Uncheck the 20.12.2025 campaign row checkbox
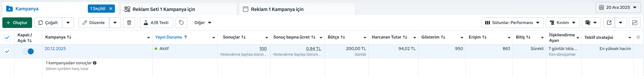644x76 pixels. coord(7,51)
